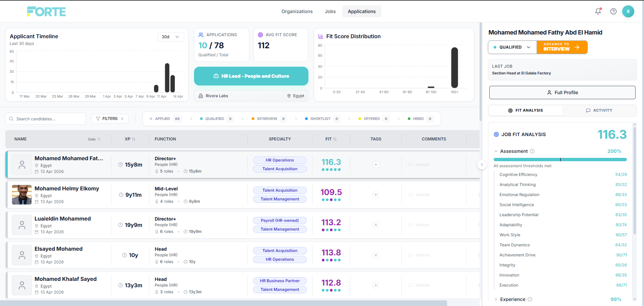Sort candidates by XP column arrows
The image size is (644, 306).
coord(134,139)
